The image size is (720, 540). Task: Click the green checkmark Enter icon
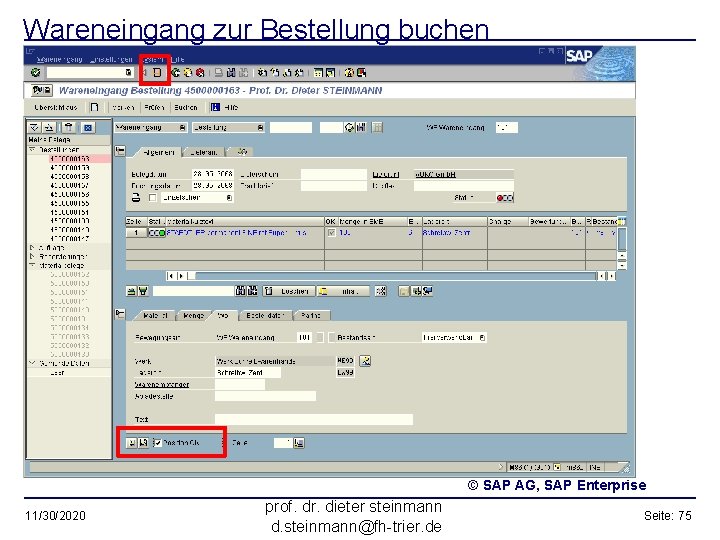[35, 73]
